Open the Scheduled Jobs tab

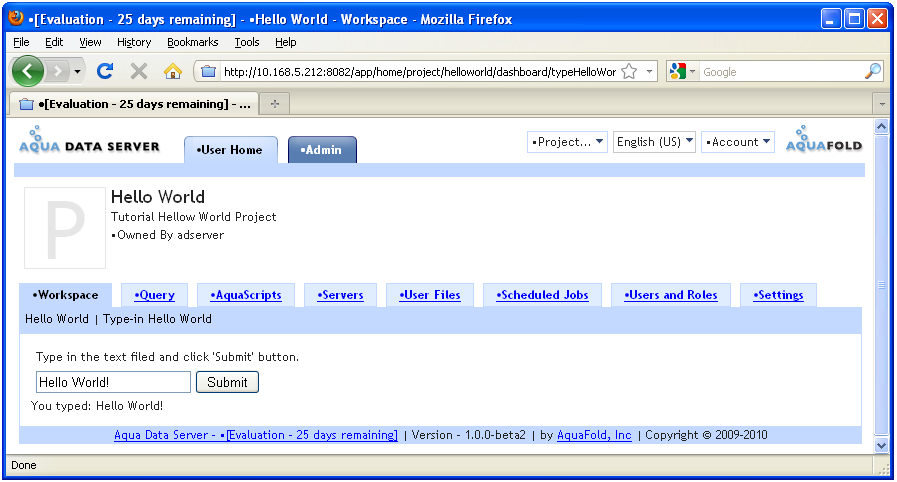coord(542,295)
